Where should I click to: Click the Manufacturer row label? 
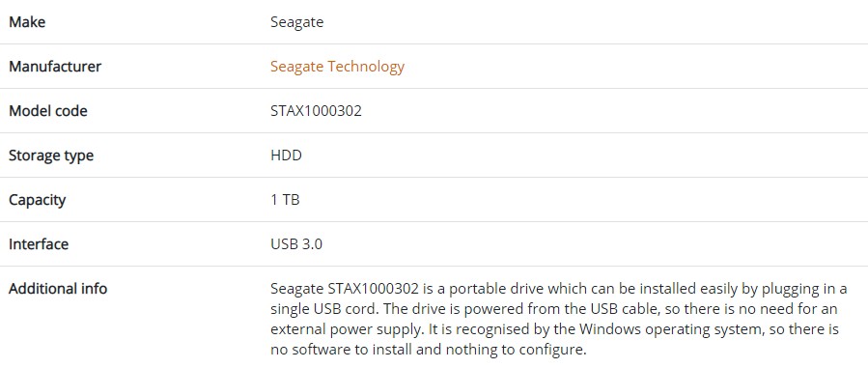(55, 67)
